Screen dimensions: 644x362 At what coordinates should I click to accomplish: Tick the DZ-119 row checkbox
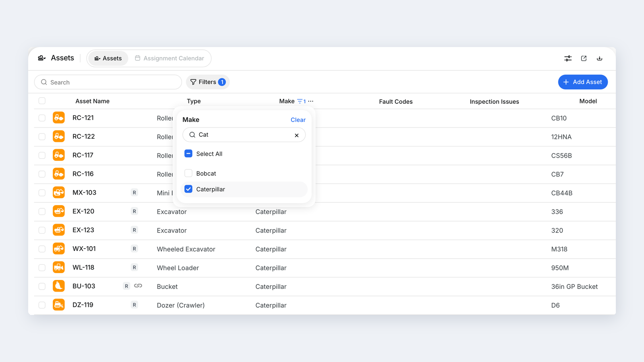click(42, 305)
